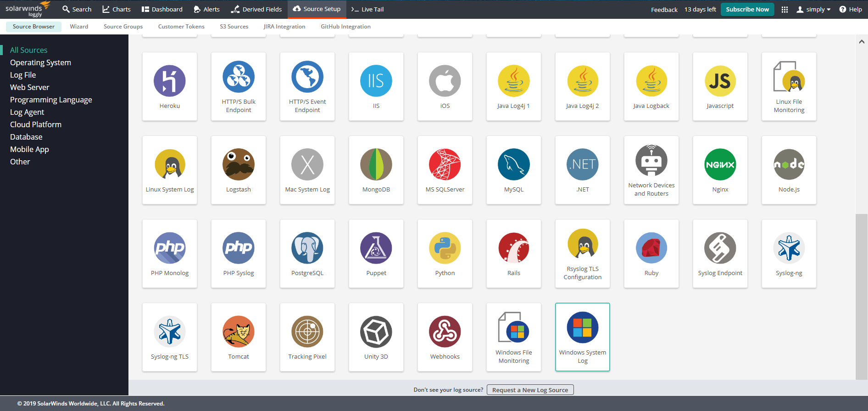The height and width of the screenshot is (411, 868).
Task: Open the Tomcat source tile
Action: [239, 337]
